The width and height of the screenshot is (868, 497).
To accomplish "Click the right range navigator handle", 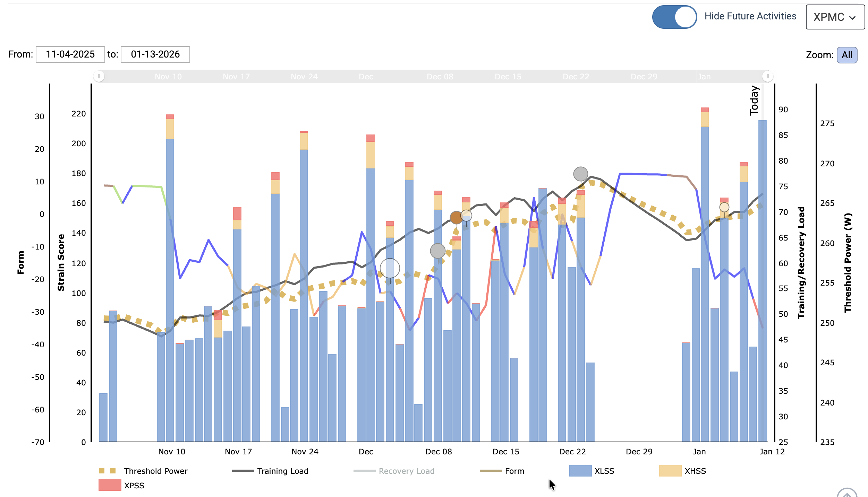I will tap(767, 76).
